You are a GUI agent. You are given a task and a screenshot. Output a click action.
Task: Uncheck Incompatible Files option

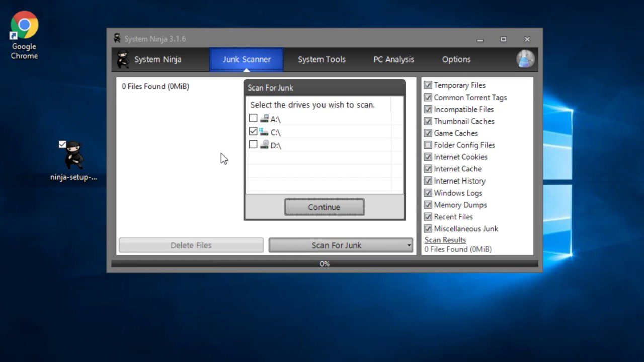click(x=428, y=109)
